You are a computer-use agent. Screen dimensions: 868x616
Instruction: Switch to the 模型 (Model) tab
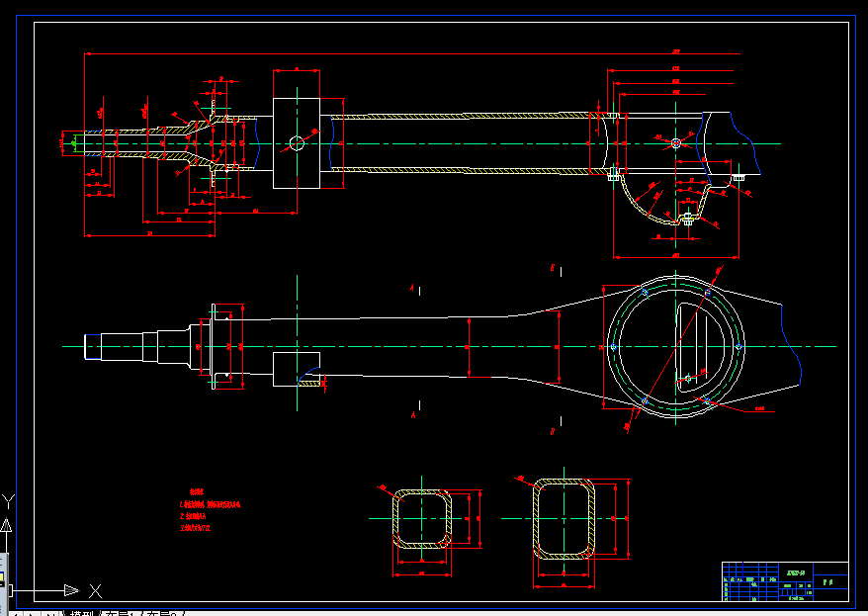pos(82,614)
